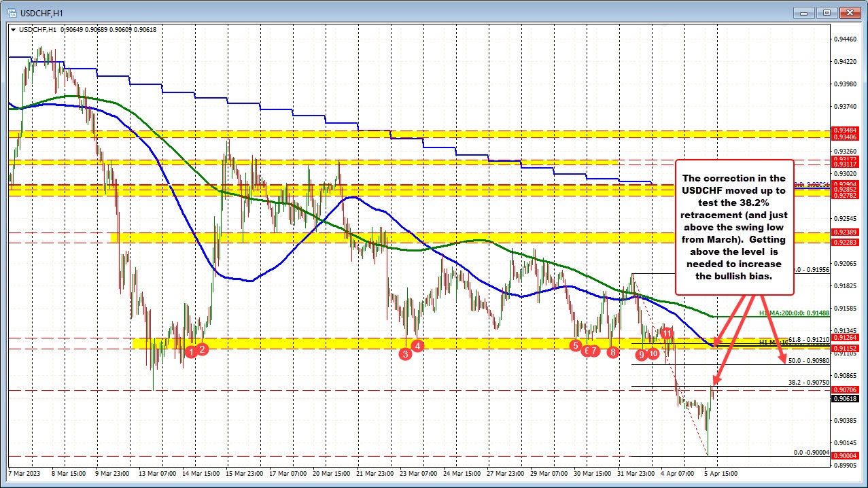
Task: Click the USDCHF chart window icon
Action: [x=9, y=12]
